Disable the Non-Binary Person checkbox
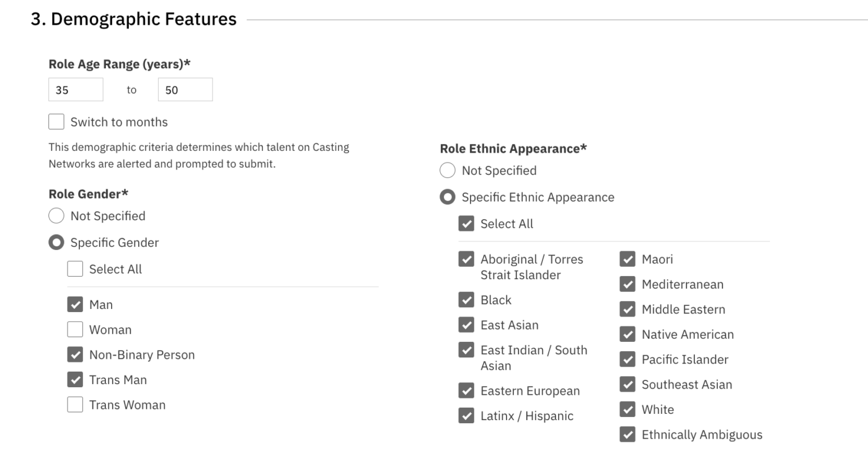 [x=74, y=354]
